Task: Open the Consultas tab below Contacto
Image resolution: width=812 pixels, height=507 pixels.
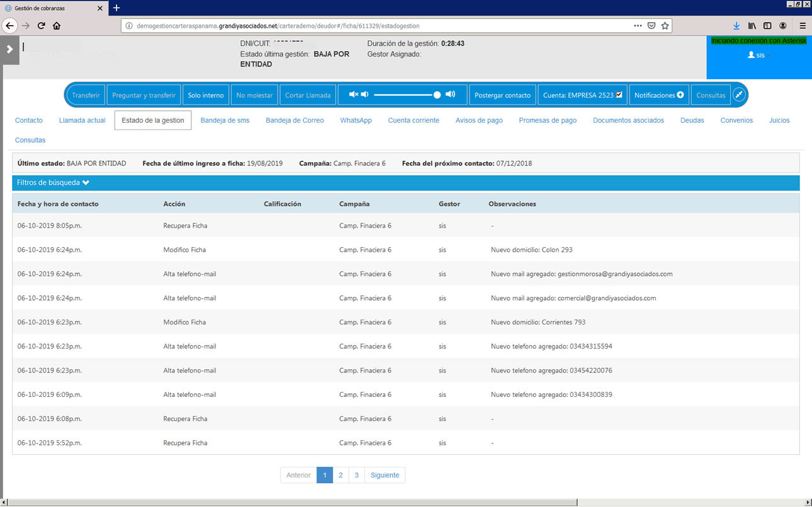Action: pos(30,140)
